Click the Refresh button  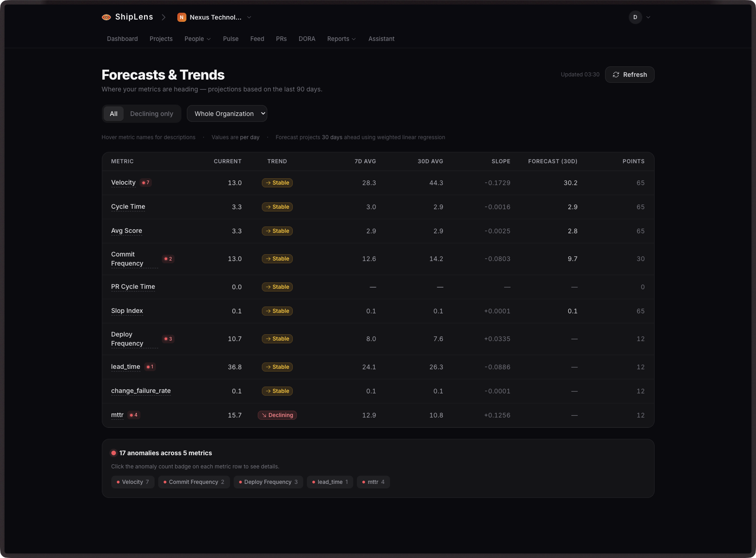[x=630, y=75]
